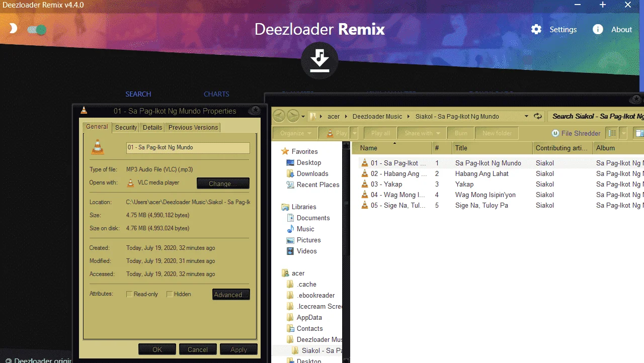Click Explorer Forward navigation button

pos(293,116)
